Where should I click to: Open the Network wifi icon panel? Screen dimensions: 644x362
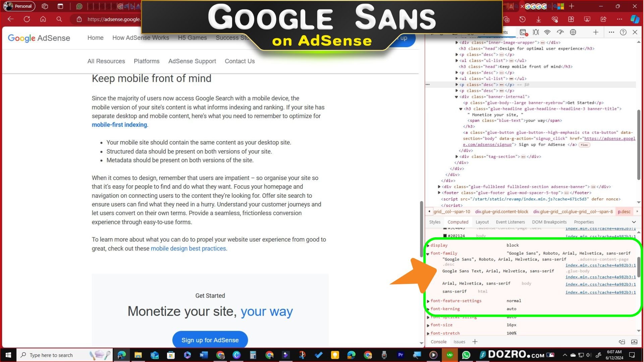click(547, 32)
